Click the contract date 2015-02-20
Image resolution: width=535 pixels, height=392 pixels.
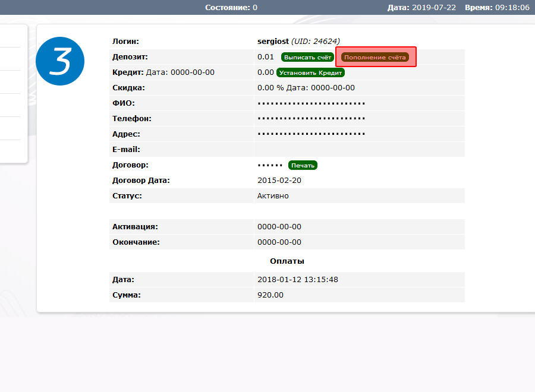coord(279,181)
